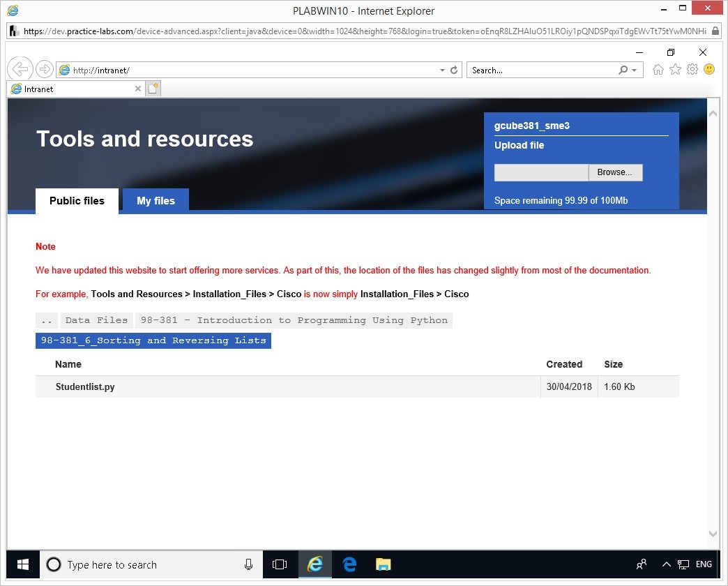Open Task View on the taskbar
The height and width of the screenshot is (586, 728).
[x=280, y=564]
